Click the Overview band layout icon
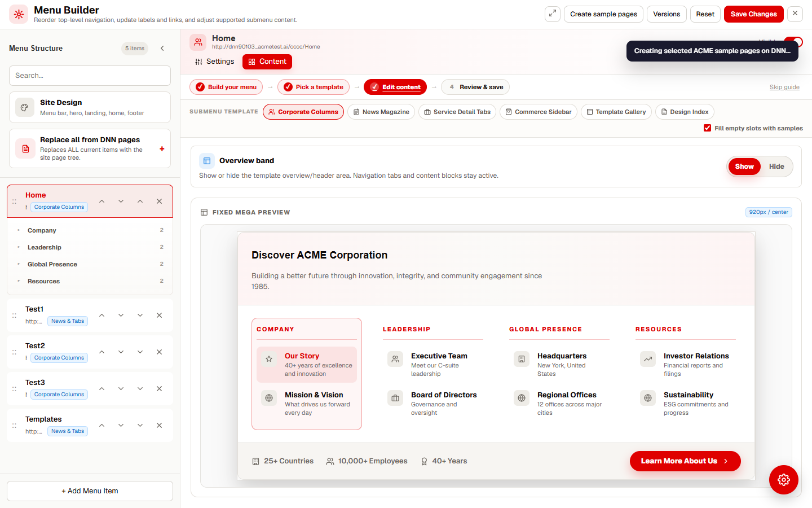812x508 pixels. (207, 161)
